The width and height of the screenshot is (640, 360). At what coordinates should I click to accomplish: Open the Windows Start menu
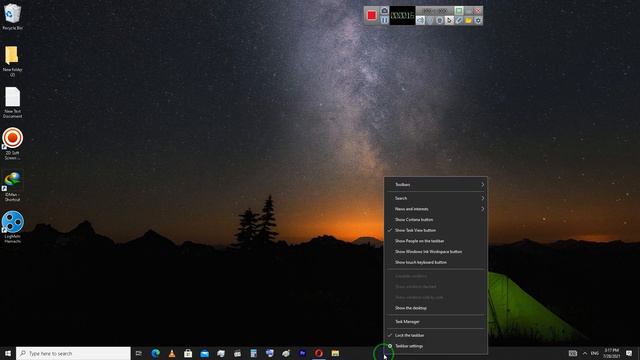[x=8, y=353]
